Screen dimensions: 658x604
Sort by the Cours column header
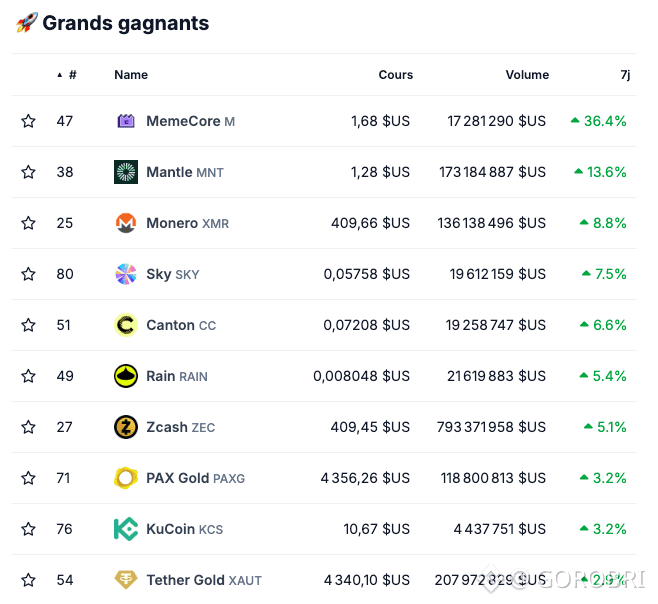click(395, 75)
